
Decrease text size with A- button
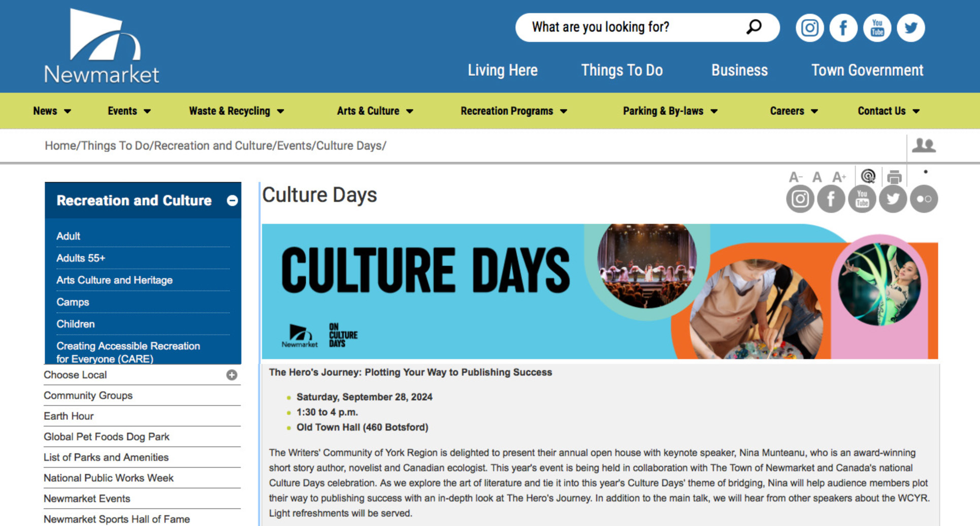[x=795, y=177]
